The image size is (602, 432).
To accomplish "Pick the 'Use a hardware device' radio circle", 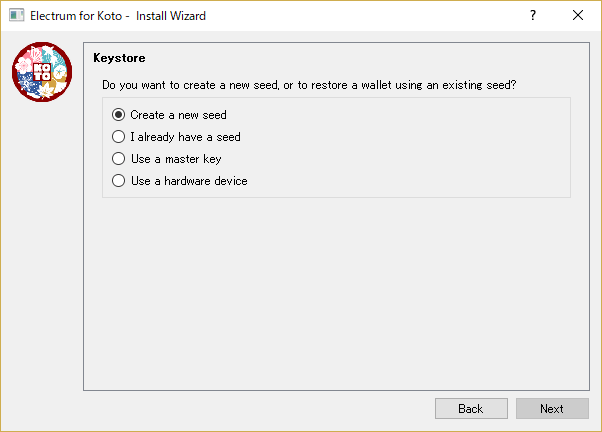I will [x=118, y=180].
